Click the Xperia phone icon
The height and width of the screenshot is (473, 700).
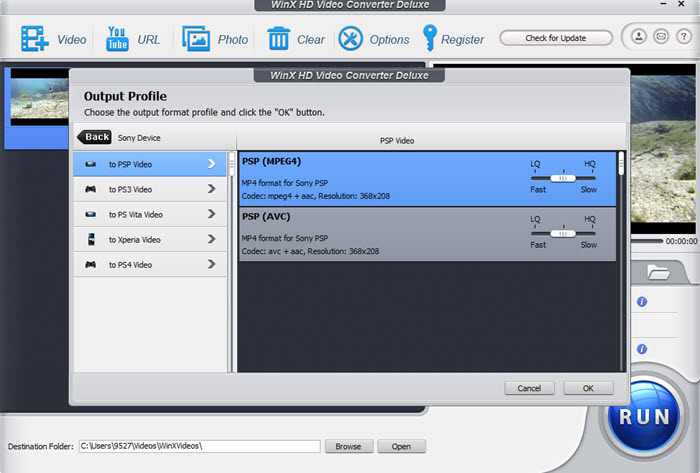[x=91, y=239]
